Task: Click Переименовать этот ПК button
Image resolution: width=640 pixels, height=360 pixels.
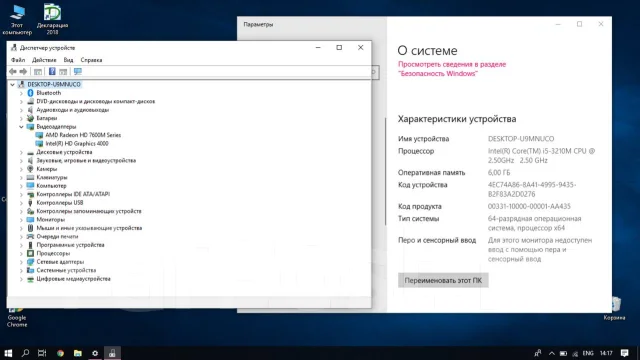Action: [x=443, y=280]
